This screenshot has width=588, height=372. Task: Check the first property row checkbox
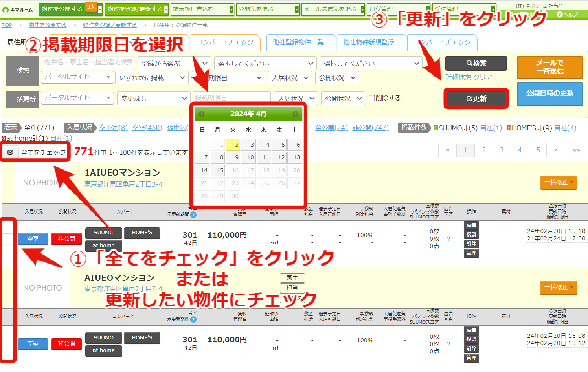pos(8,239)
